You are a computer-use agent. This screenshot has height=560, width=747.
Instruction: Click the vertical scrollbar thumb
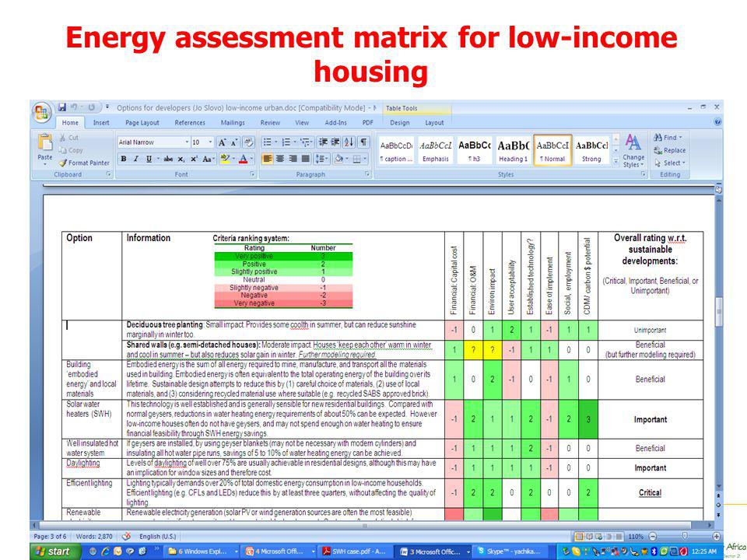point(719,311)
